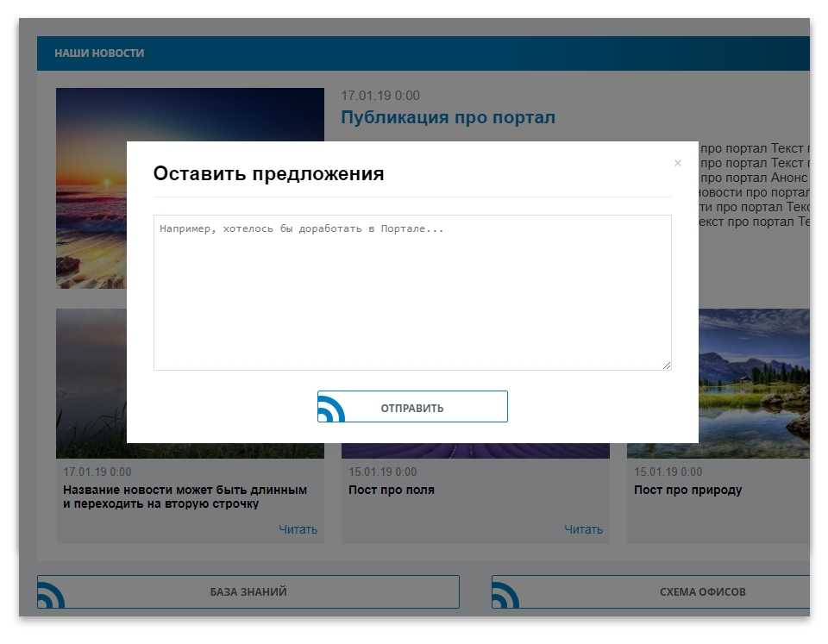Click the title Пост про поля
The width and height of the screenshot is (828, 644).
click(x=392, y=490)
